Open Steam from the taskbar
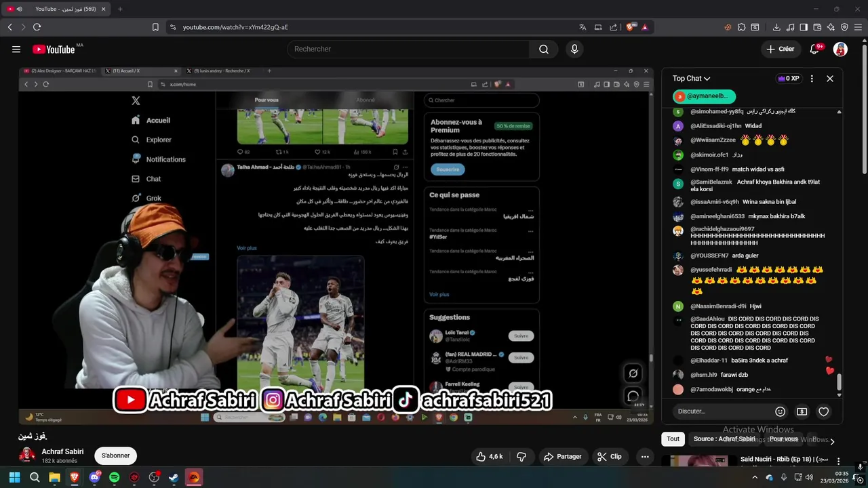This screenshot has height=488, width=868. pyautogui.click(x=174, y=477)
